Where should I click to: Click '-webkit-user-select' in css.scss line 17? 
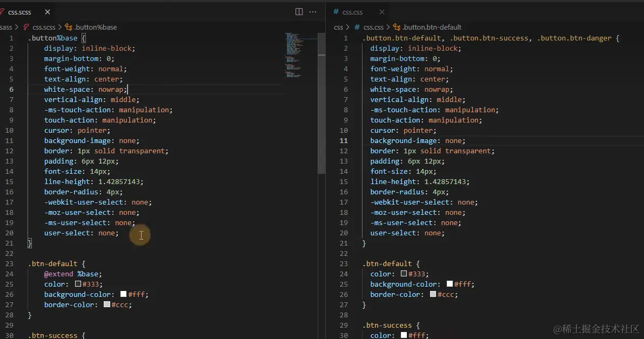click(84, 202)
